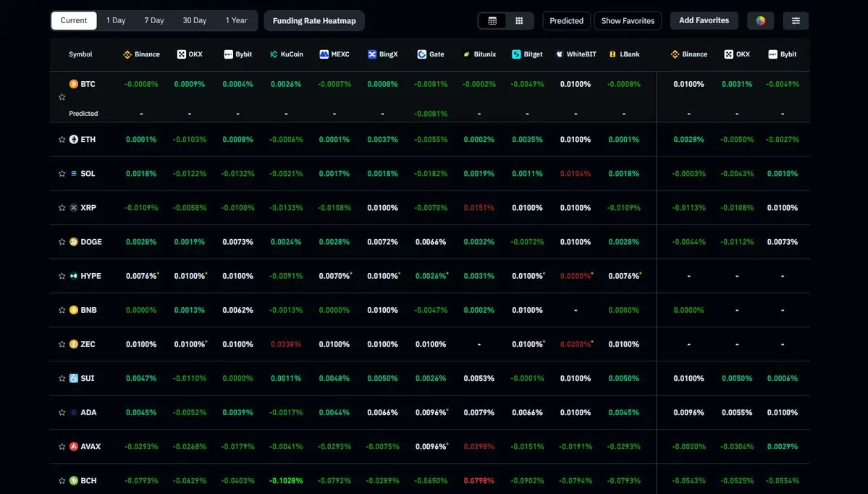The image size is (868, 494).
Task: Click the AVAX coin icon
Action: pyautogui.click(x=74, y=446)
